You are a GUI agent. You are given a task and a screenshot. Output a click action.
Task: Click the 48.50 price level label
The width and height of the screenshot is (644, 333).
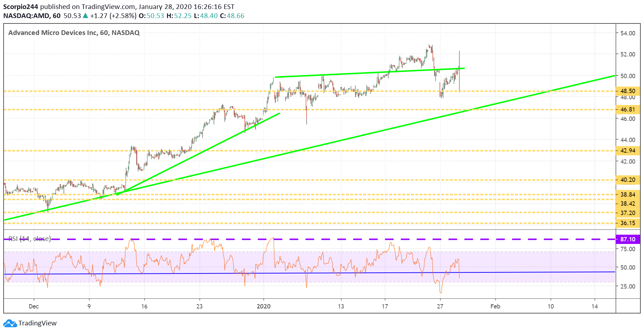(x=628, y=91)
